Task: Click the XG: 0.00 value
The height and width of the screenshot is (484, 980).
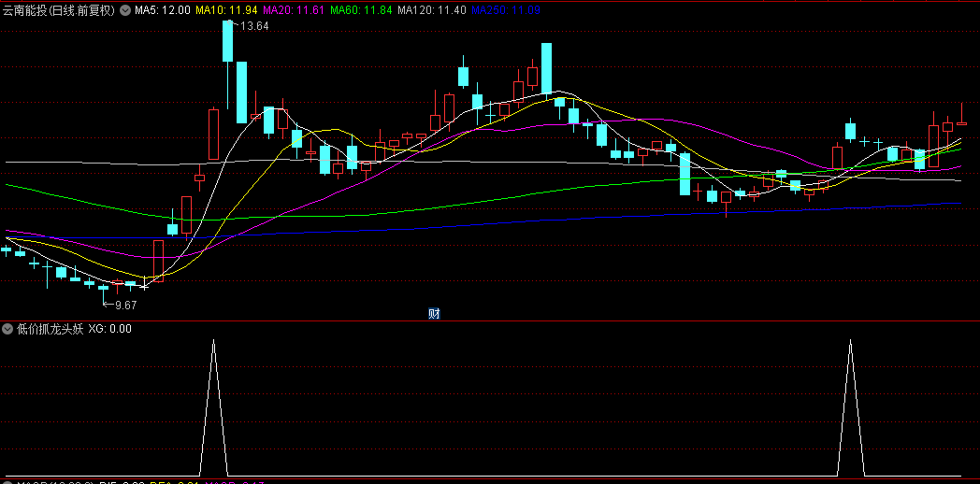Action: [110, 329]
